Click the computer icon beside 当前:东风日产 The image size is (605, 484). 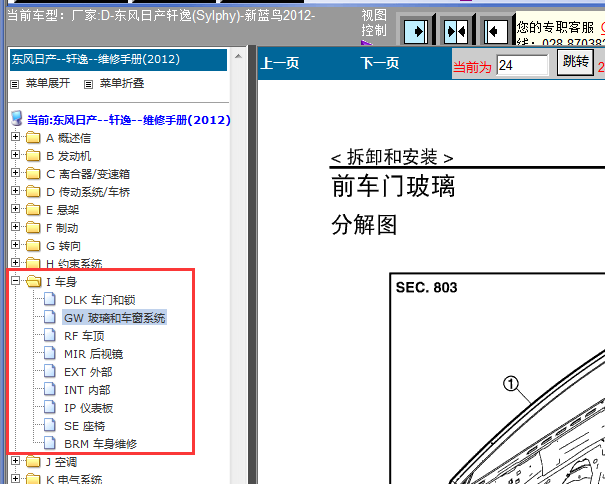(x=17, y=119)
